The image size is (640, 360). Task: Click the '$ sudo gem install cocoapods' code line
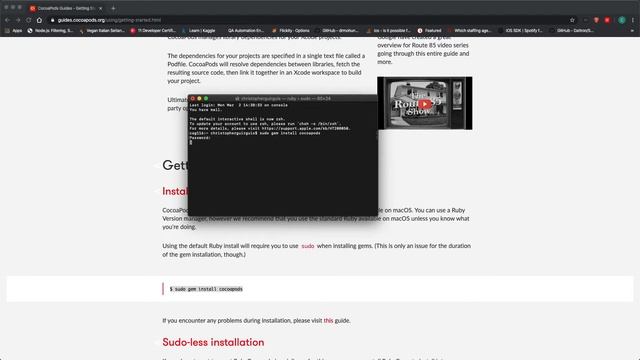coord(206,289)
